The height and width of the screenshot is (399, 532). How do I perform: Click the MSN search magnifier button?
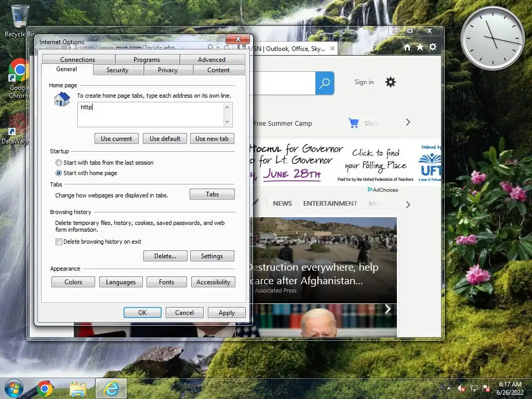[x=325, y=83]
